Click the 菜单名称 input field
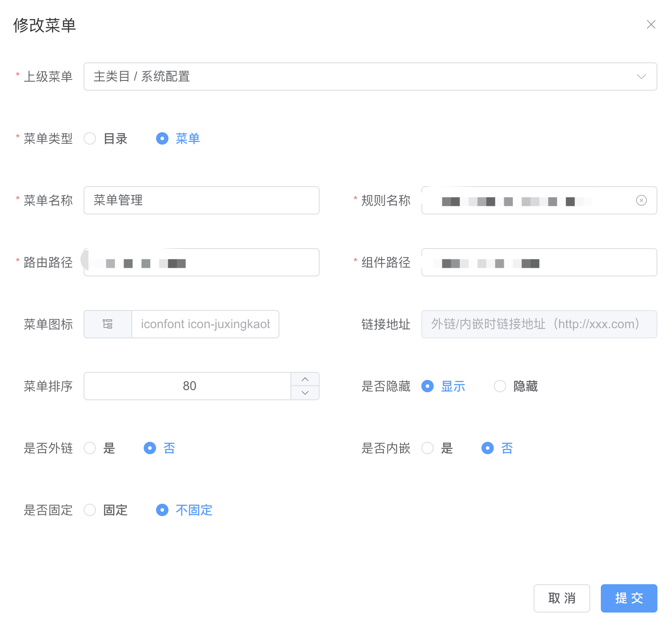 click(x=202, y=200)
